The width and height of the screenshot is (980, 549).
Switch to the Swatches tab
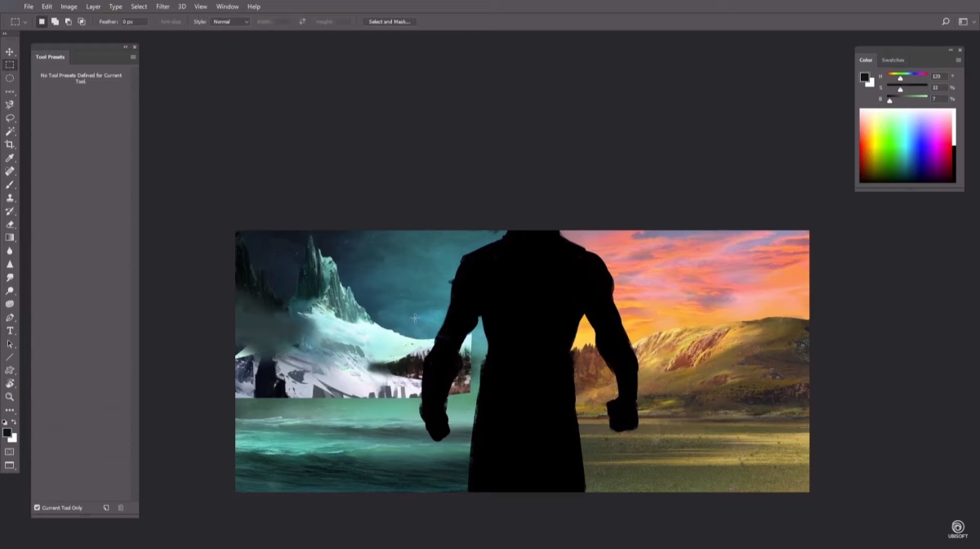point(893,60)
